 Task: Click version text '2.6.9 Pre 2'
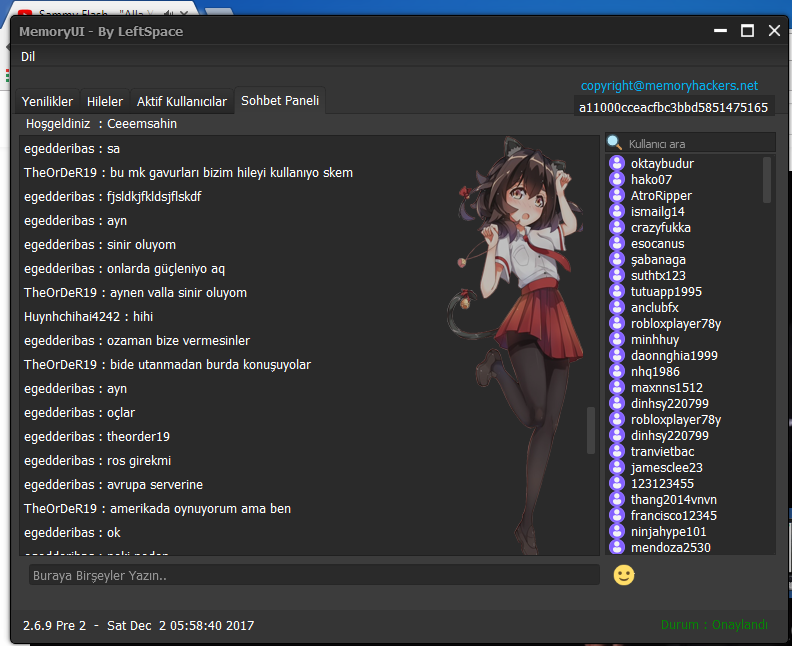(x=55, y=625)
